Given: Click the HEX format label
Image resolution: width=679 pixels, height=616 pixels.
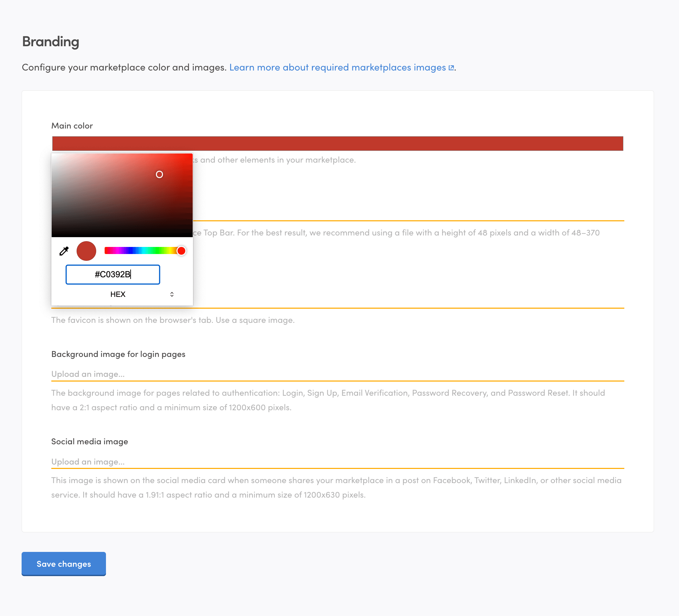Looking at the screenshot, I should tap(118, 294).
